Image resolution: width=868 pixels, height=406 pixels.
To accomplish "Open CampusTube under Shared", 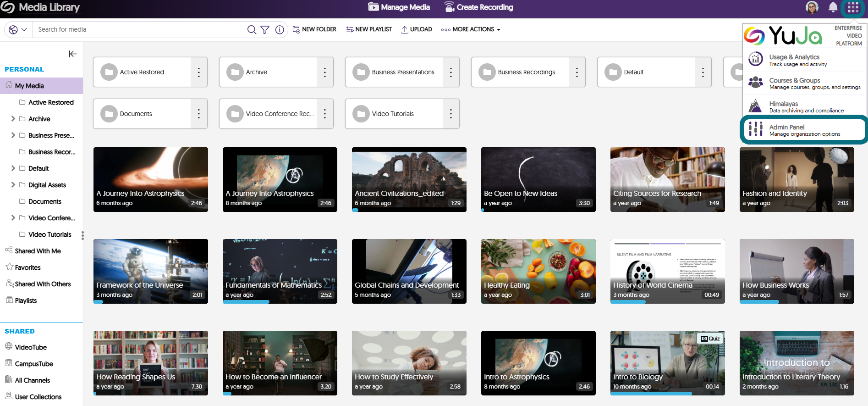I will (x=29, y=364).
